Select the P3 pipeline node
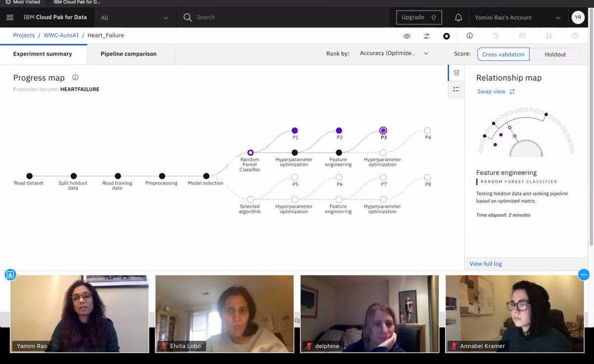Screen dimensions: 594x364 click(x=383, y=131)
